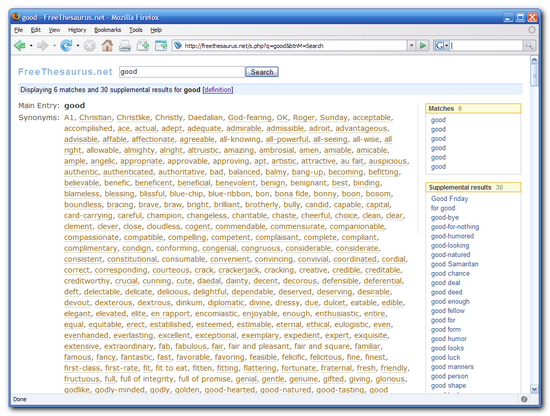550x416 pixels.
Task: Click in the thesaurus search field containing good
Action: pyautogui.click(x=182, y=72)
